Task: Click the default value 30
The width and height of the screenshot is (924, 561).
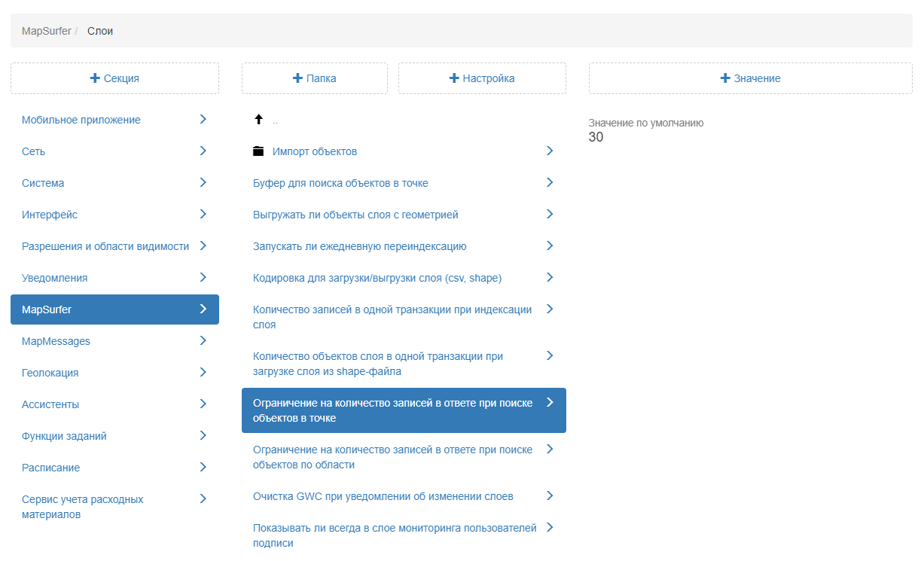Action: coord(596,137)
